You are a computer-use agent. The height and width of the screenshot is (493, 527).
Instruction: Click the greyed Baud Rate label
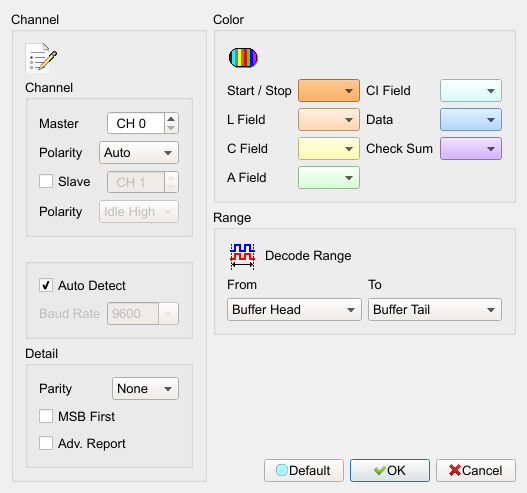pyautogui.click(x=70, y=314)
